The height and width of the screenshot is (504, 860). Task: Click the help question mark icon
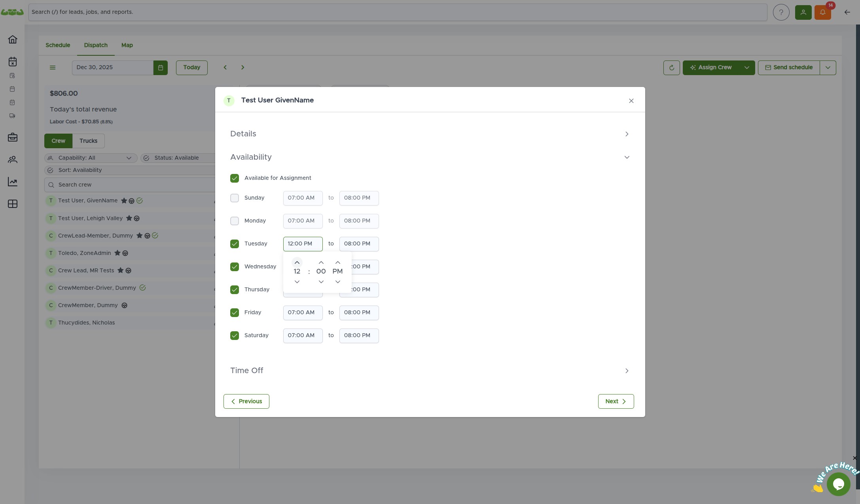click(781, 12)
